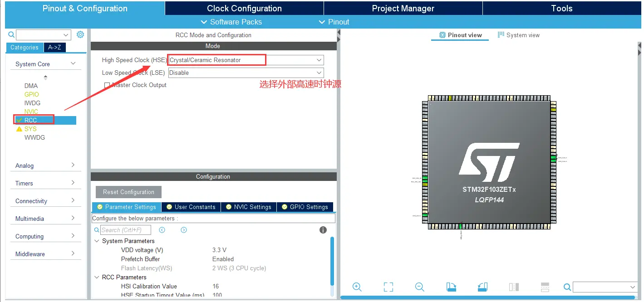Image resolution: width=644 pixels, height=302 pixels.
Task: Rotate the chip counterclockwise
Action: click(x=482, y=287)
